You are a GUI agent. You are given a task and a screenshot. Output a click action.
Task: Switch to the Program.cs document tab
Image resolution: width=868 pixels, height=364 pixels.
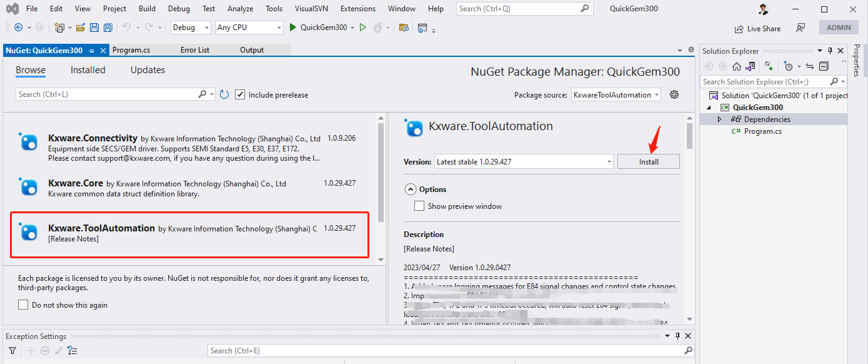[x=131, y=50]
